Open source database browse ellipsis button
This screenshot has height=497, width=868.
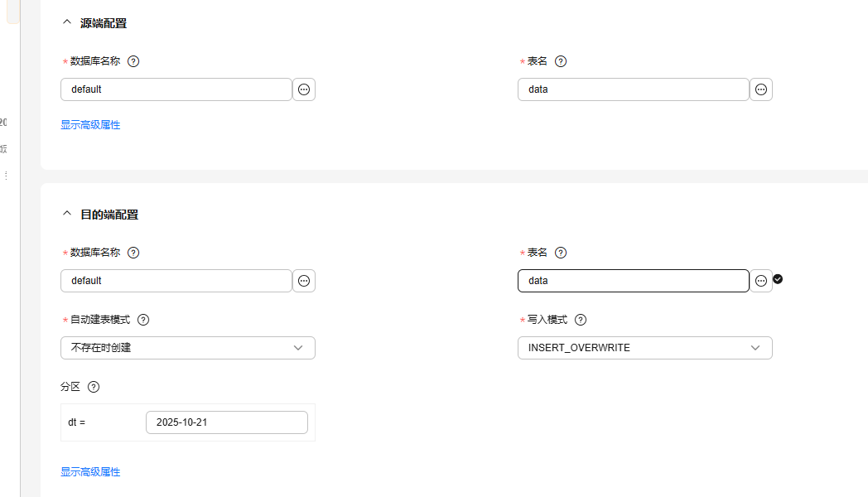click(304, 89)
